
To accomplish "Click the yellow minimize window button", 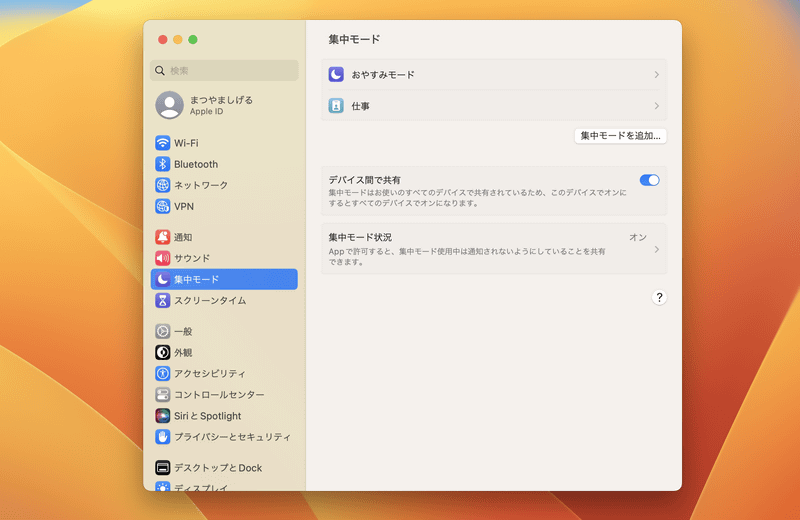I will click(178, 39).
